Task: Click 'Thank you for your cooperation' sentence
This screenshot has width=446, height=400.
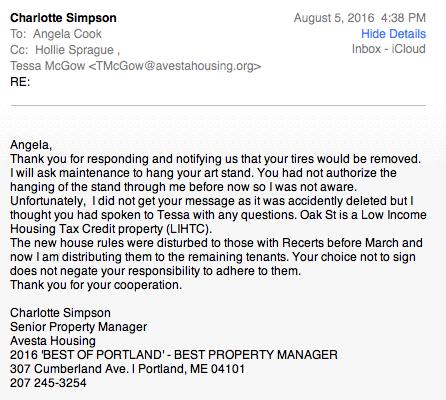Action: [96, 285]
